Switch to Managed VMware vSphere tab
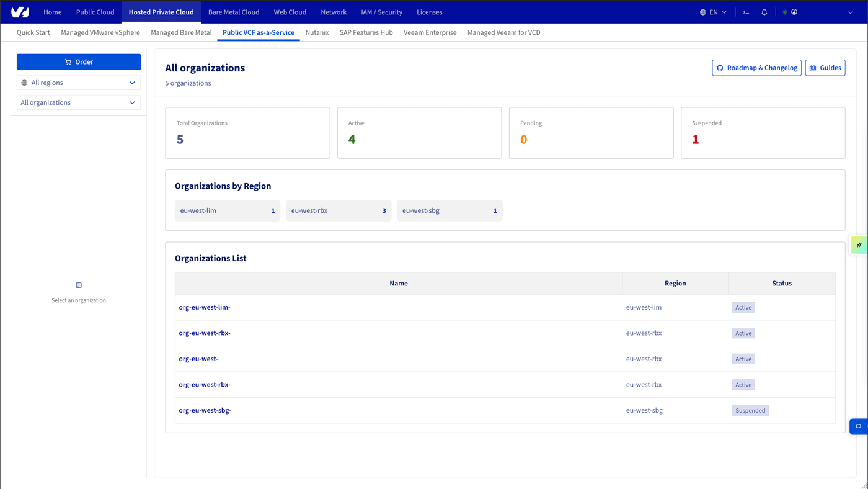 [100, 32]
